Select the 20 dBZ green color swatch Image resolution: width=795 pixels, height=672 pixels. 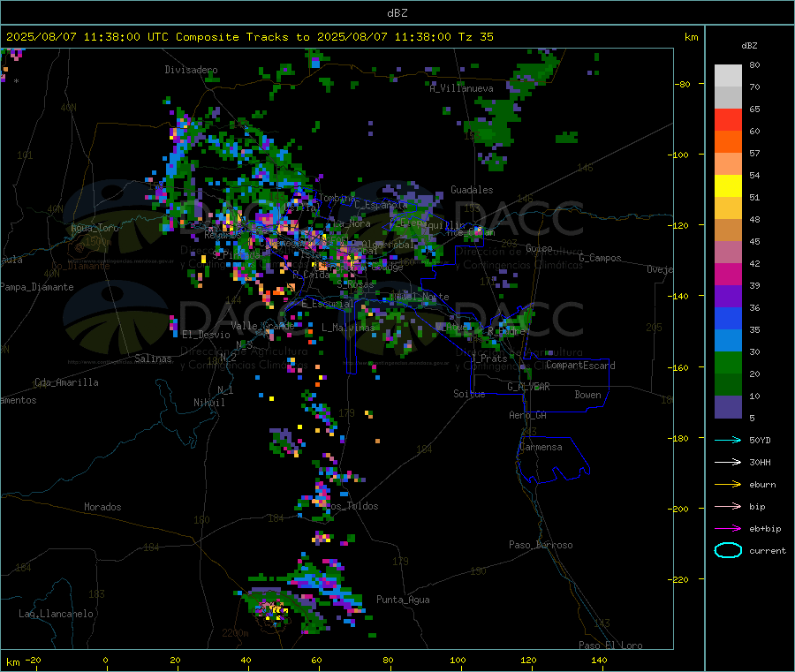click(x=728, y=362)
